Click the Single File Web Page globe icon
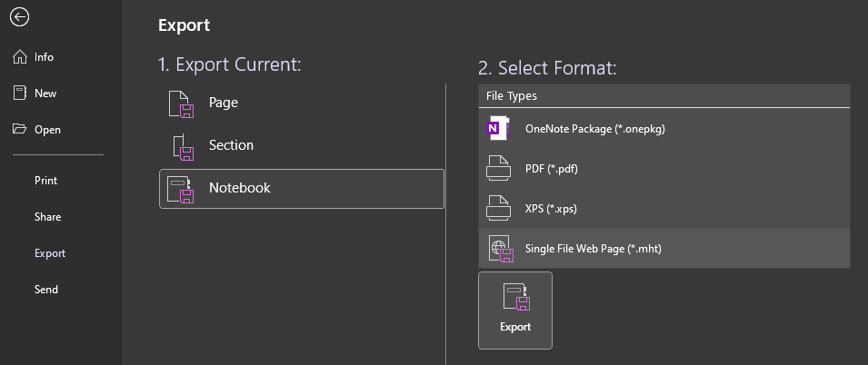The height and width of the screenshot is (365, 868). 501,248
